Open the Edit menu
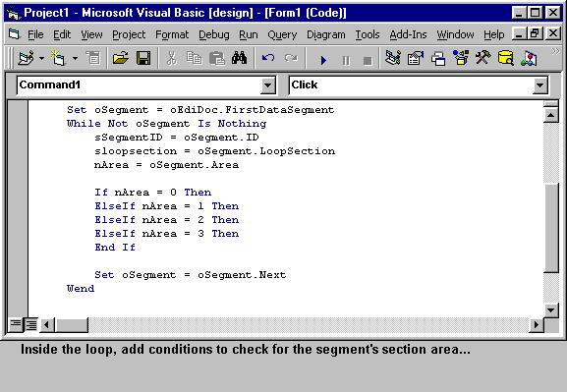 pyautogui.click(x=62, y=34)
